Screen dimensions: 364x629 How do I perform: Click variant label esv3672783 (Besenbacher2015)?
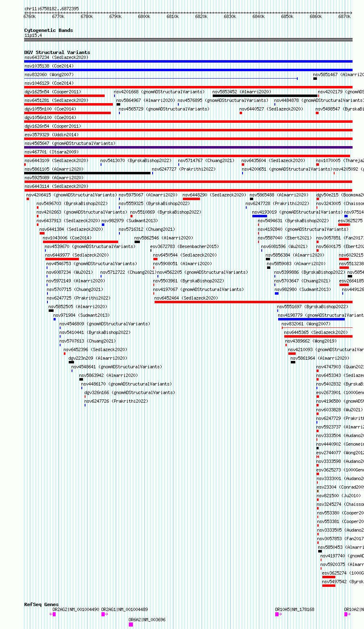pos(184,246)
